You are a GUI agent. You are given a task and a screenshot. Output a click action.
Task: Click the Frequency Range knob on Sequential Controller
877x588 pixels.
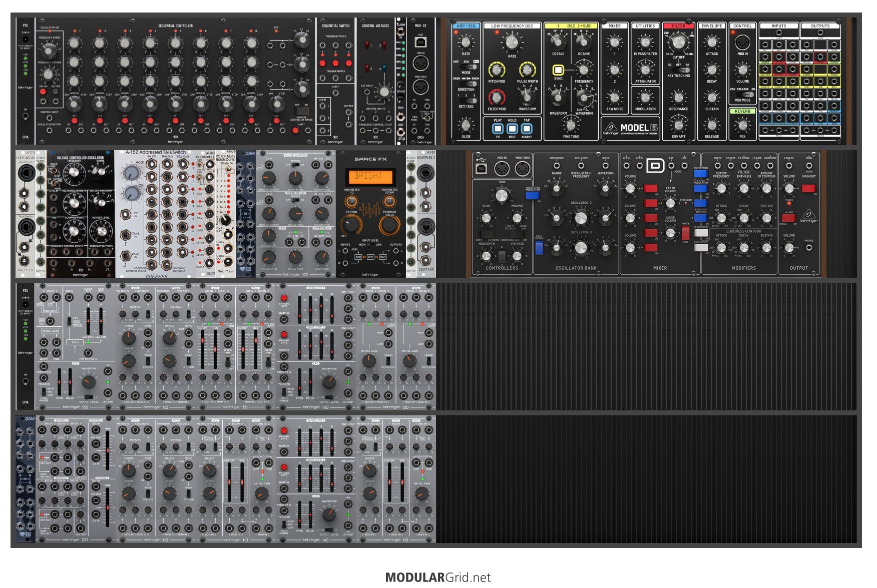click(49, 50)
